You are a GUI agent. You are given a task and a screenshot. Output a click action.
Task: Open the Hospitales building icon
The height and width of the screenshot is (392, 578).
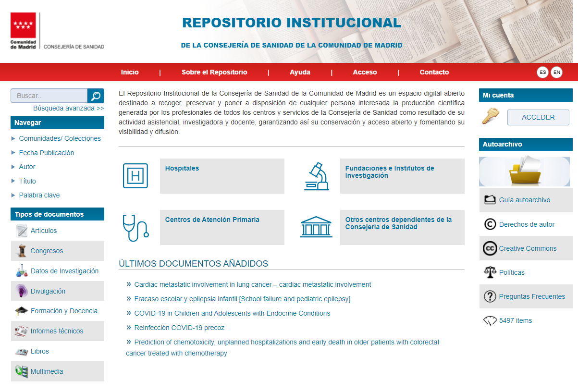(x=135, y=176)
